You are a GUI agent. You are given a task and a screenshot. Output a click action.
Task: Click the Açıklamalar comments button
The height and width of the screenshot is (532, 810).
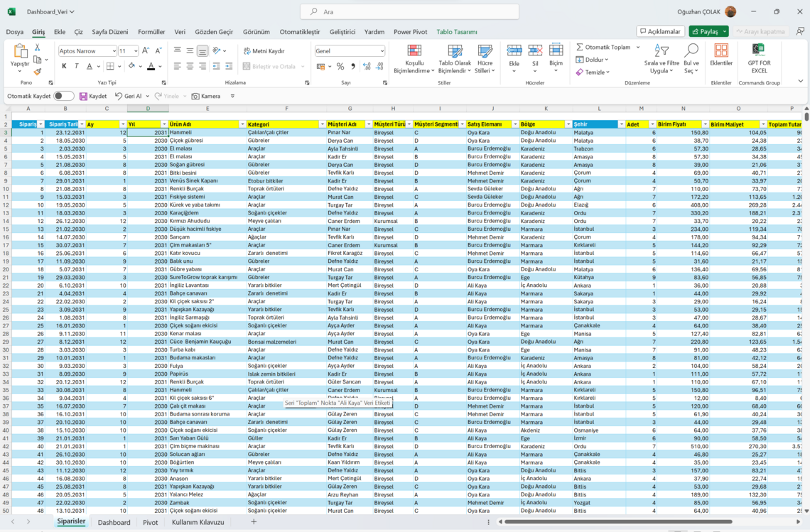coord(661,31)
